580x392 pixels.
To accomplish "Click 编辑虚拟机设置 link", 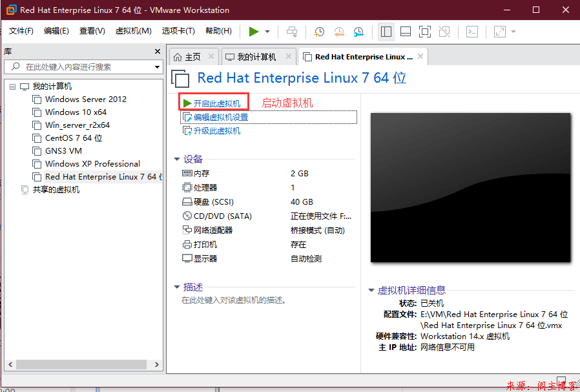I will (x=216, y=118).
